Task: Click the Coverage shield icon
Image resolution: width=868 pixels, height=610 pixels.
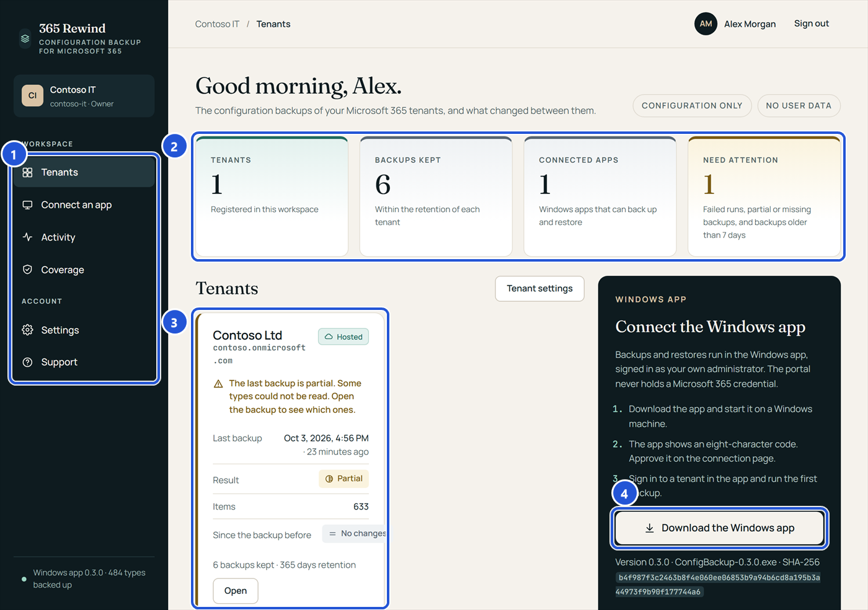Action: [27, 270]
